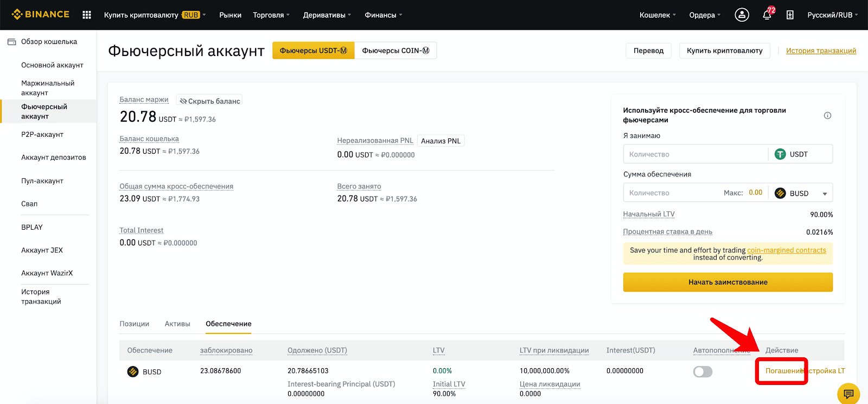This screenshot has height=404, width=868.
Task: Click the wallet overview card icon
Action: pyautogui.click(x=11, y=42)
